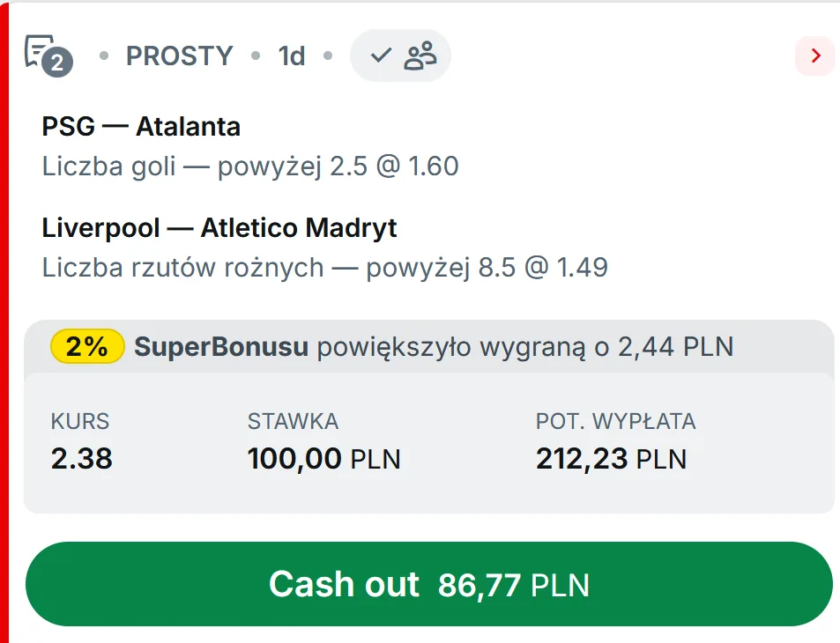
Task: Select the PROSTY coupon type label
Action: click(179, 55)
